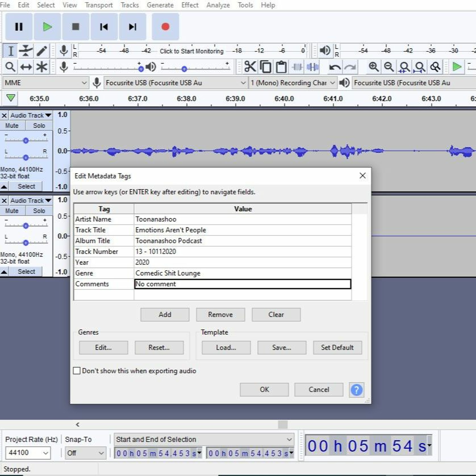Open the first Audio Track name menu
Screen dimensions: 476x476
coord(31,115)
